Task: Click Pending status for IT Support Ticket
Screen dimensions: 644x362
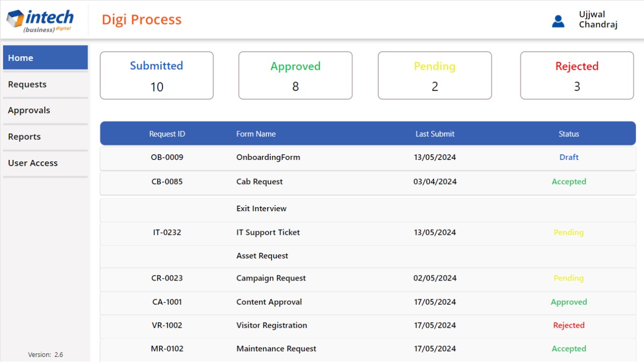Action: 569,233
